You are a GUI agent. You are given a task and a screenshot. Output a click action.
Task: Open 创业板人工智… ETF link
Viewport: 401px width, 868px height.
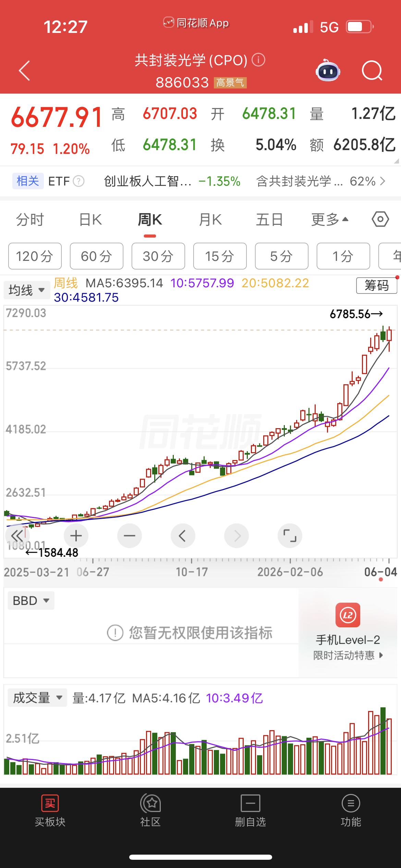[172, 181]
